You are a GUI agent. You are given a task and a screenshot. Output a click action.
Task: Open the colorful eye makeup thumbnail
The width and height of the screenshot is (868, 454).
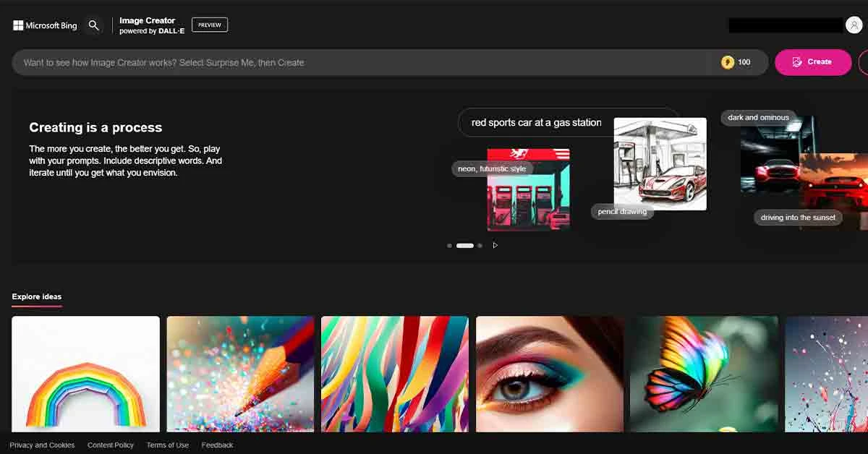pos(550,374)
